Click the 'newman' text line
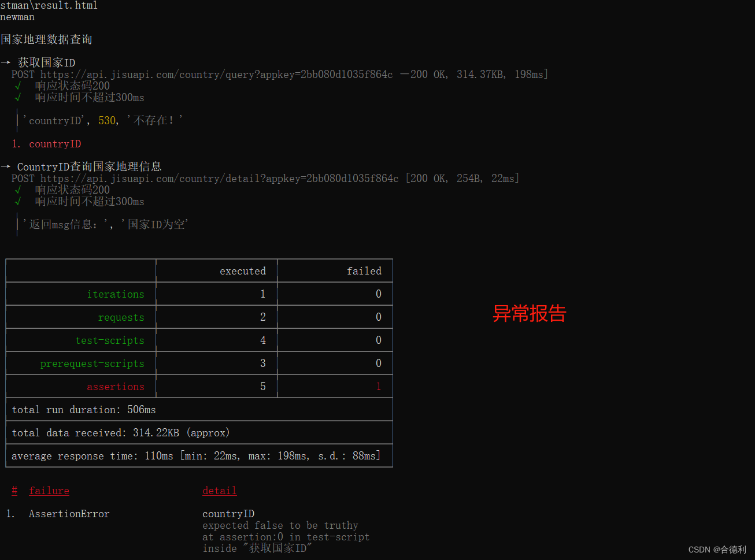This screenshot has height=560, width=755. pos(17,17)
